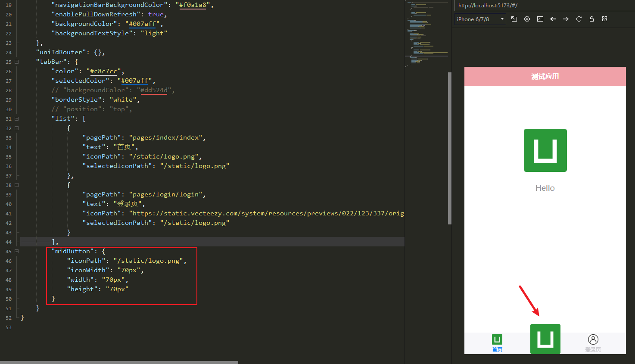Click the Hello text in phone preview

[545, 188]
